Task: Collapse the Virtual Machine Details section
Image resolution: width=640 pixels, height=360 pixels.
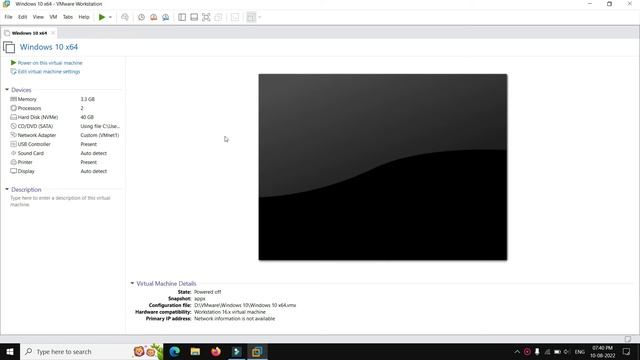Action: pos(132,283)
